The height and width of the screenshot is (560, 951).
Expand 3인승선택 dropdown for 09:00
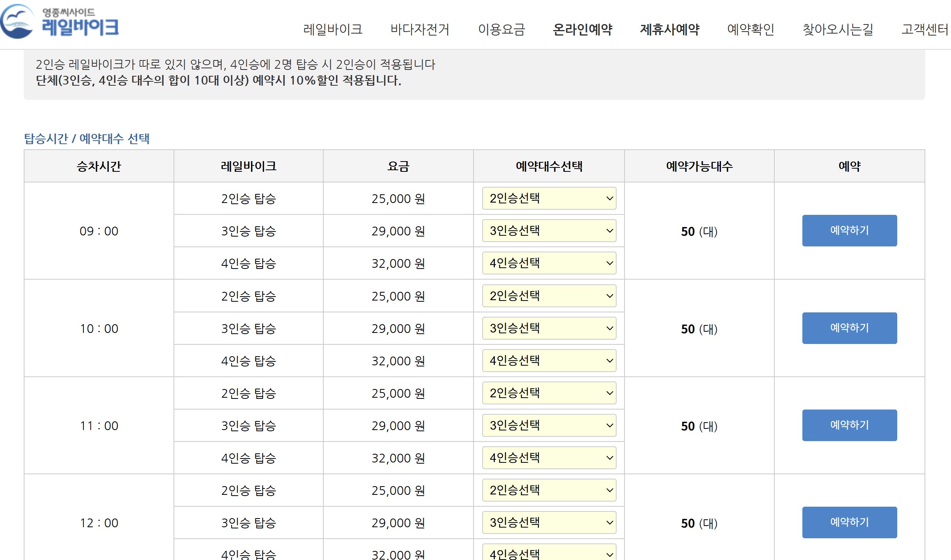tap(549, 231)
